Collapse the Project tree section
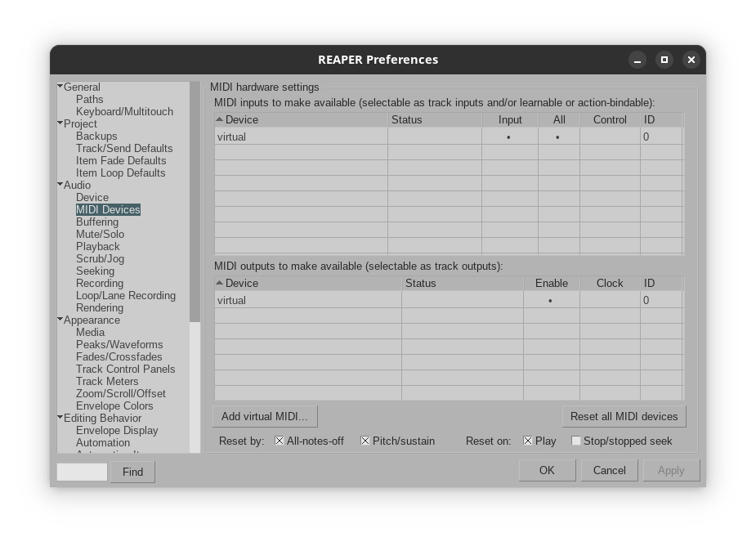The image size is (756, 542). click(x=60, y=123)
